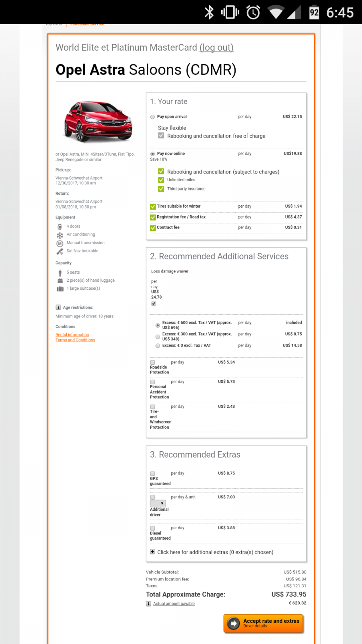Tap the Unlimited miles checkmark
Image resolution: width=362 pixels, height=644 pixels.
161,180
